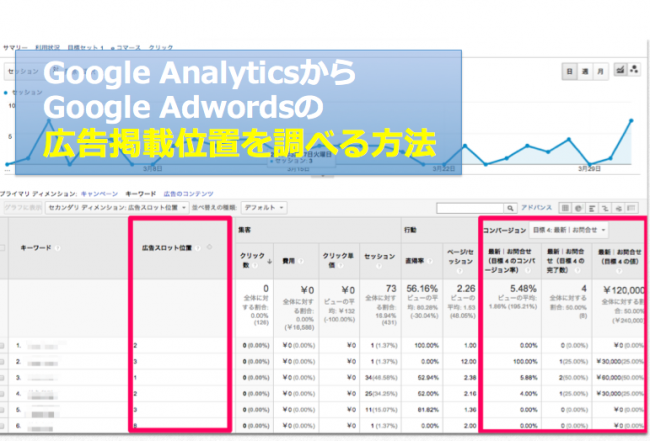
Task: Click the help icon beside キーワード header
Action: click(x=59, y=245)
